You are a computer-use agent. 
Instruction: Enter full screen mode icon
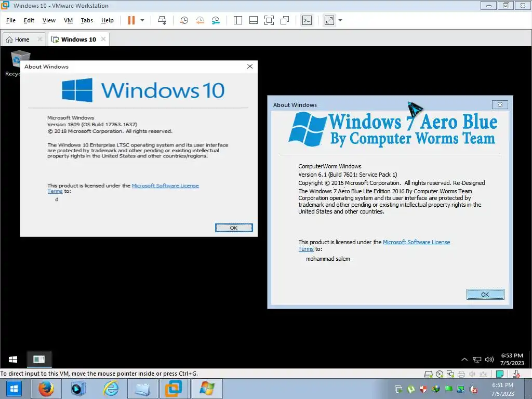tap(269, 20)
